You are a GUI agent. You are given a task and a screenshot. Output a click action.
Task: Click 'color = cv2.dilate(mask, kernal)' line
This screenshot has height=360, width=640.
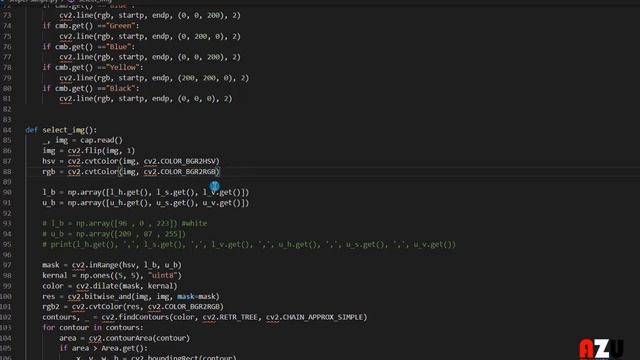coord(110,286)
